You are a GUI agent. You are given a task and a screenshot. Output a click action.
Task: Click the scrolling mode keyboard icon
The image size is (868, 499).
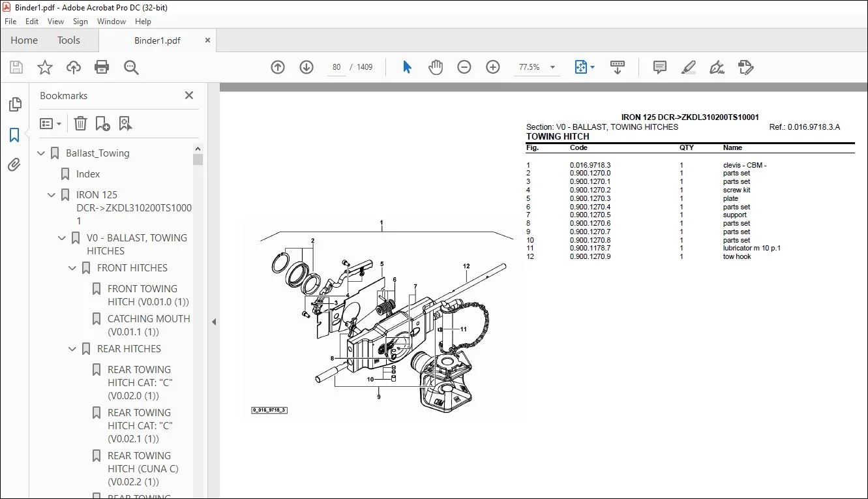click(617, 67)
